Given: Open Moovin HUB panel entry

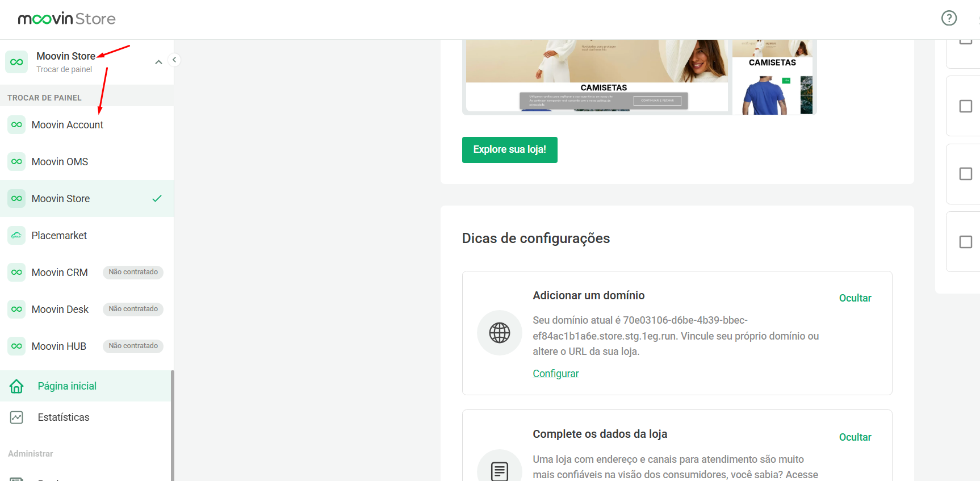Looking at the screenshot, I should point(87,346).
